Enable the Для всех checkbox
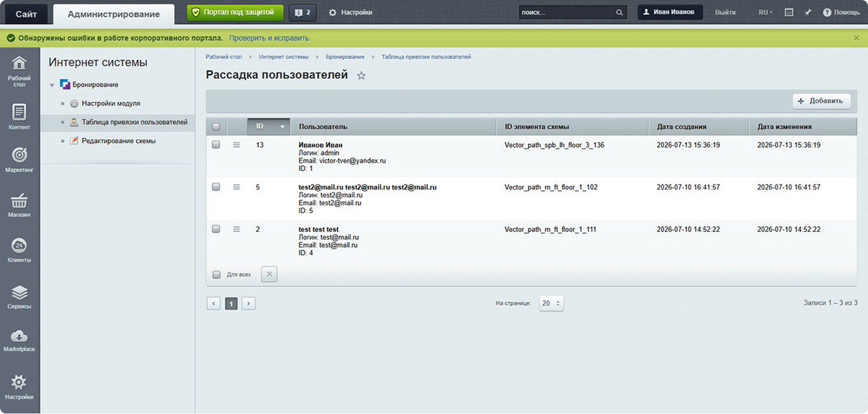 [x=217, y=274]
